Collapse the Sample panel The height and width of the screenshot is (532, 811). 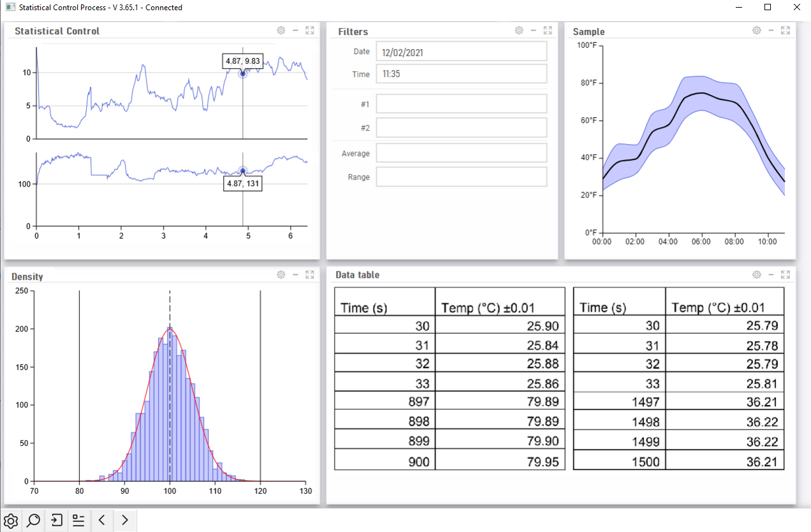click(x=771, y=30)
